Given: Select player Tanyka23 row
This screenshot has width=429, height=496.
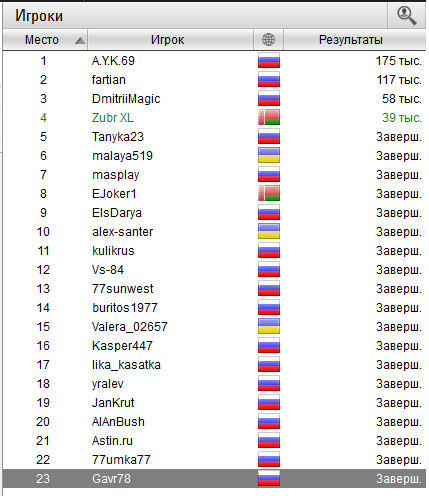Looking at the screenshot, I should [214, 137].
